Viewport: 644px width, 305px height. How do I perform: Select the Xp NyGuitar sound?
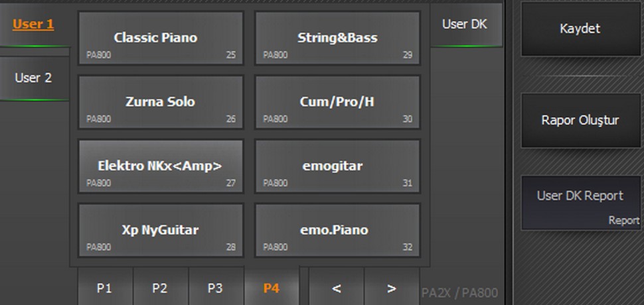tap(161, 230)
